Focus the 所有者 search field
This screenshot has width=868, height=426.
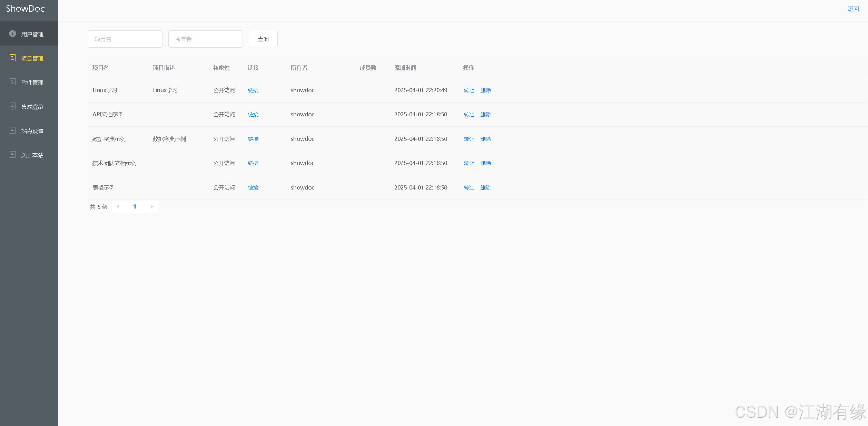coord(205,39)
